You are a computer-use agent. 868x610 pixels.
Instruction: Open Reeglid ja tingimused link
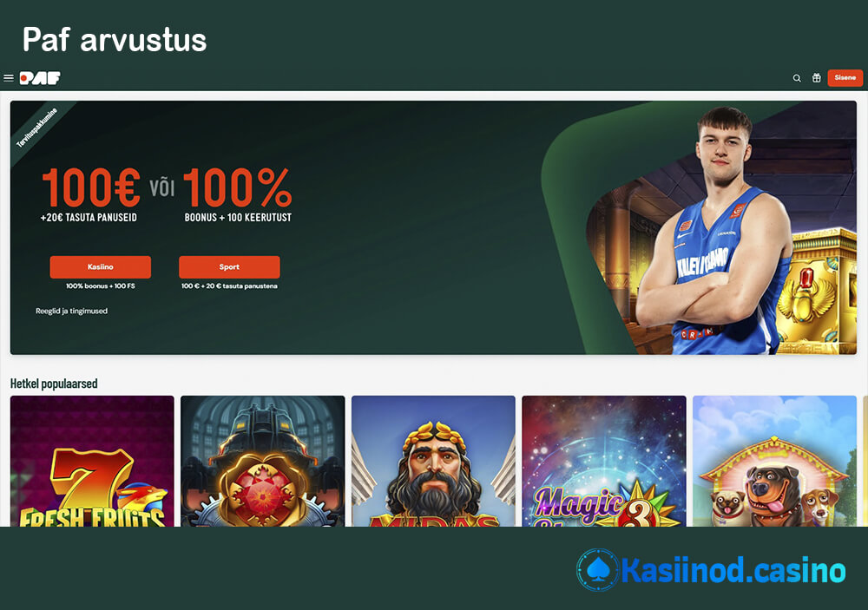click(71, 312)
